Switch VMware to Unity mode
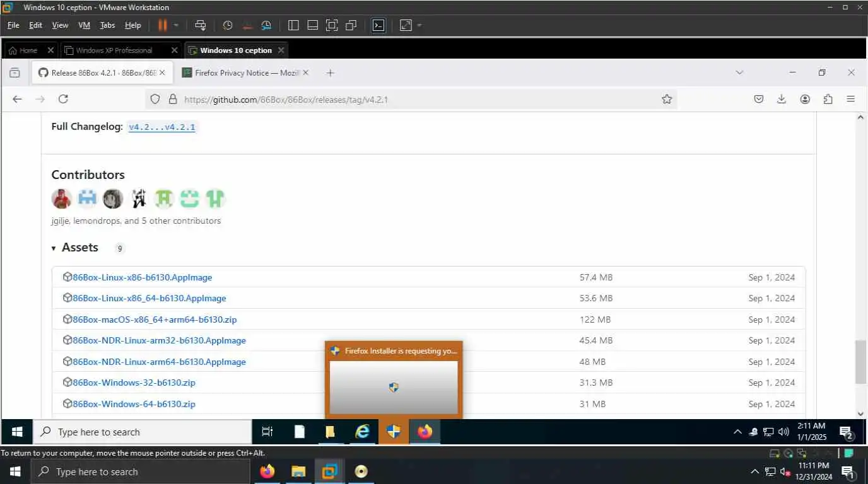 point(351,25)
